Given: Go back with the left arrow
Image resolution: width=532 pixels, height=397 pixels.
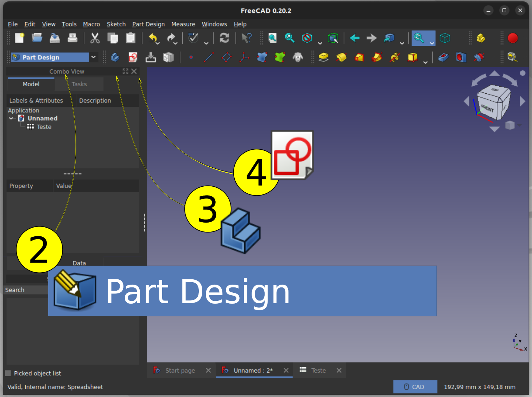Looking at the screenshot, I should [355, 38].
